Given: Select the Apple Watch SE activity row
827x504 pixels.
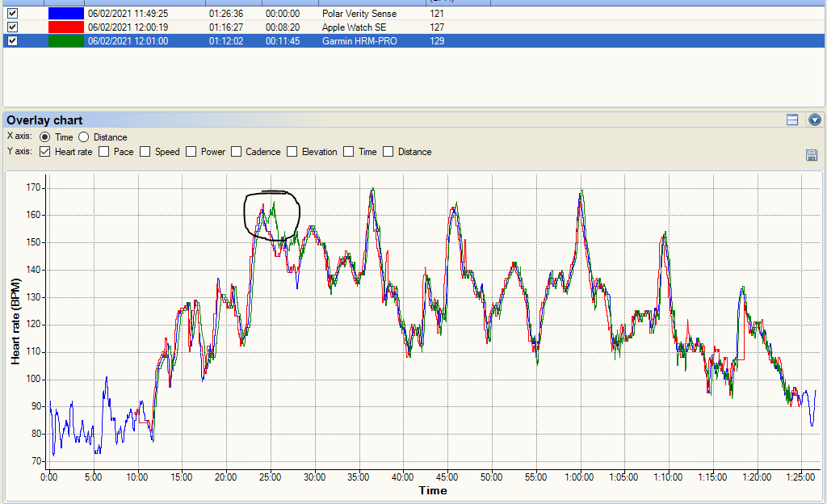Looking at the screenshot, I should [x=413, y=27].
